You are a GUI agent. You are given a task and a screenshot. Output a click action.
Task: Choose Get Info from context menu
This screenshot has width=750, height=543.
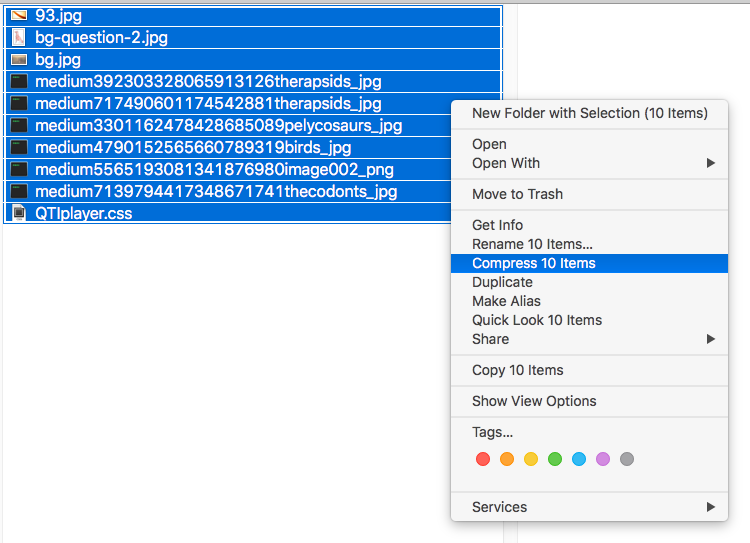[x=589, y=225]
